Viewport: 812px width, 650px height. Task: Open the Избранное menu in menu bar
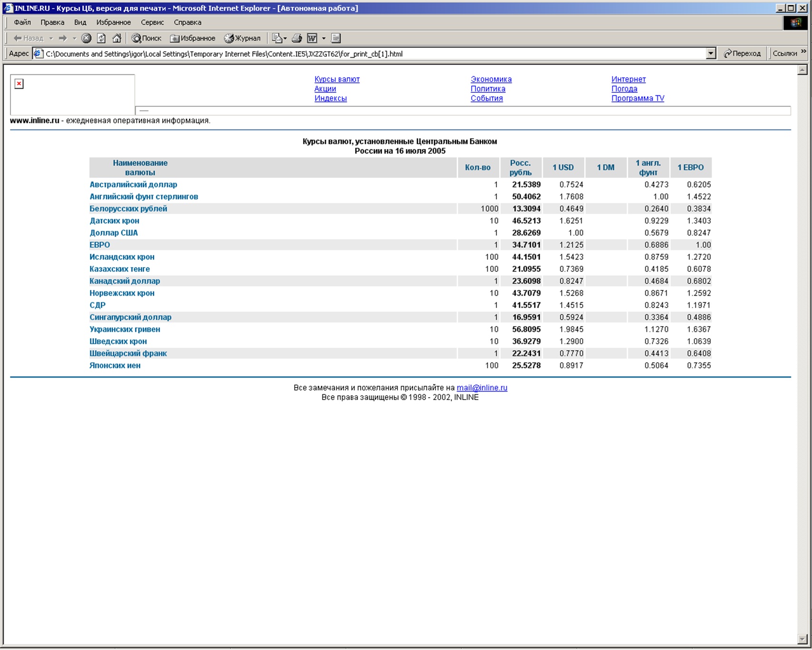coord(113,22)
